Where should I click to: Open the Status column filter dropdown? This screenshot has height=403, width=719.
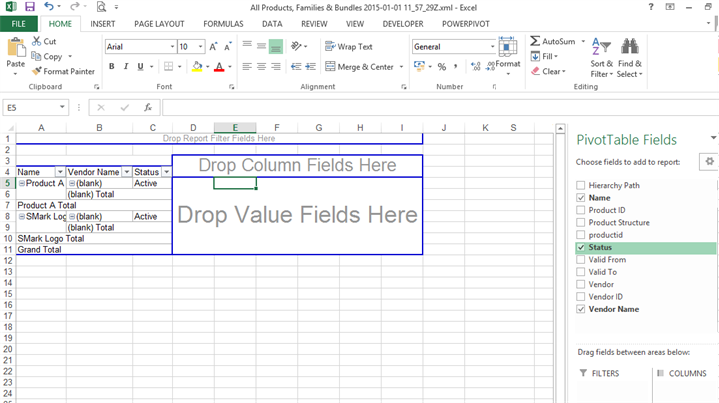pyautogui.click(x=166, y=172)
